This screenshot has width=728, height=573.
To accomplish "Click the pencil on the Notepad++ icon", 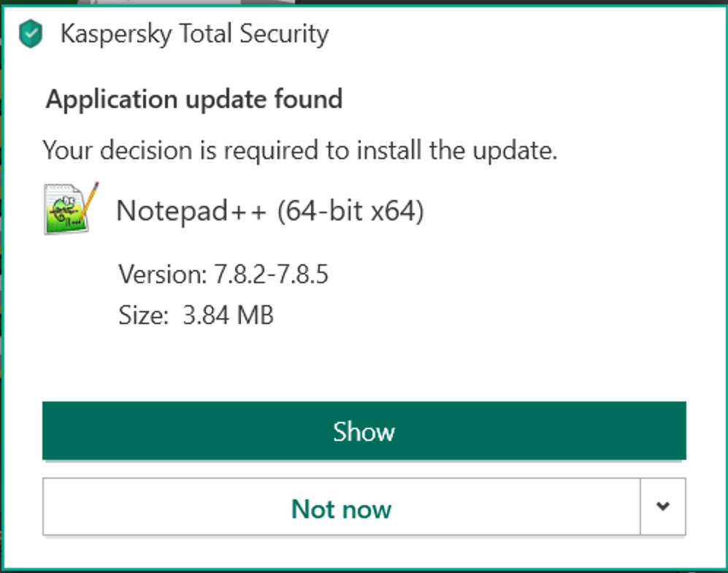I will point(90,199).
